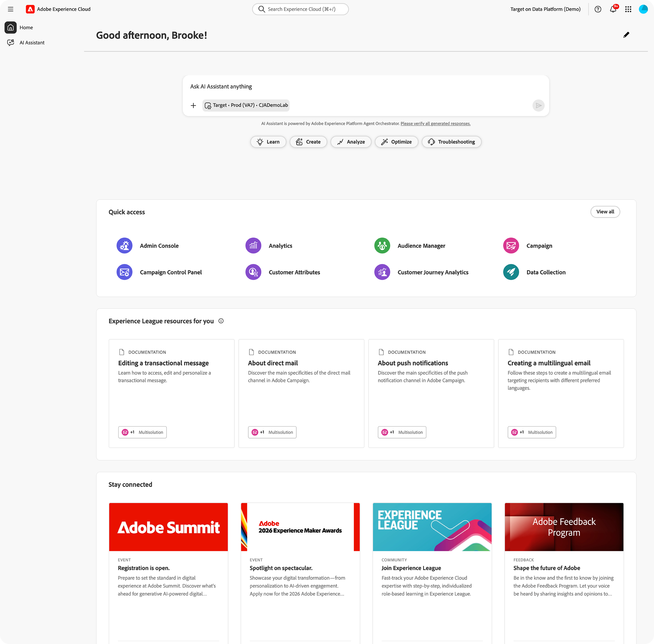Viewport: 654px width, 644px height.
Task: Open the notifications bell
Action: pos(613,9)
